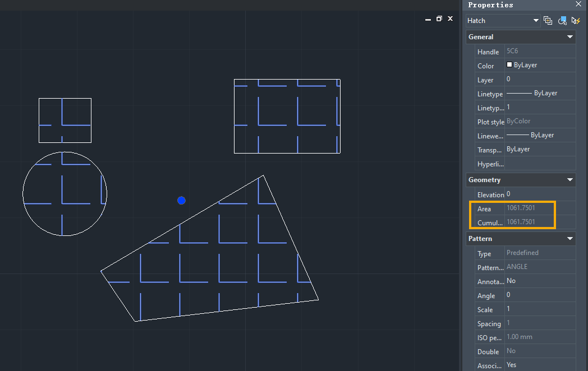Collapse the Geometry section

pyautogui.click(x=570, y=180)
